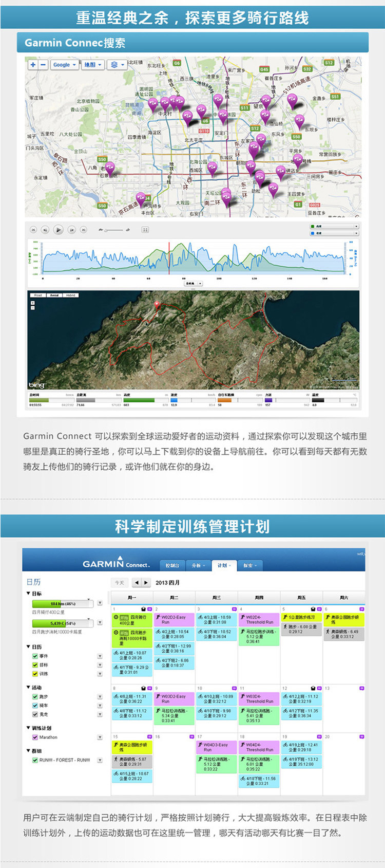This screenshot has width=385, height=868.
Task: Select the 周一 Monday column header
Action: point(132,598)
